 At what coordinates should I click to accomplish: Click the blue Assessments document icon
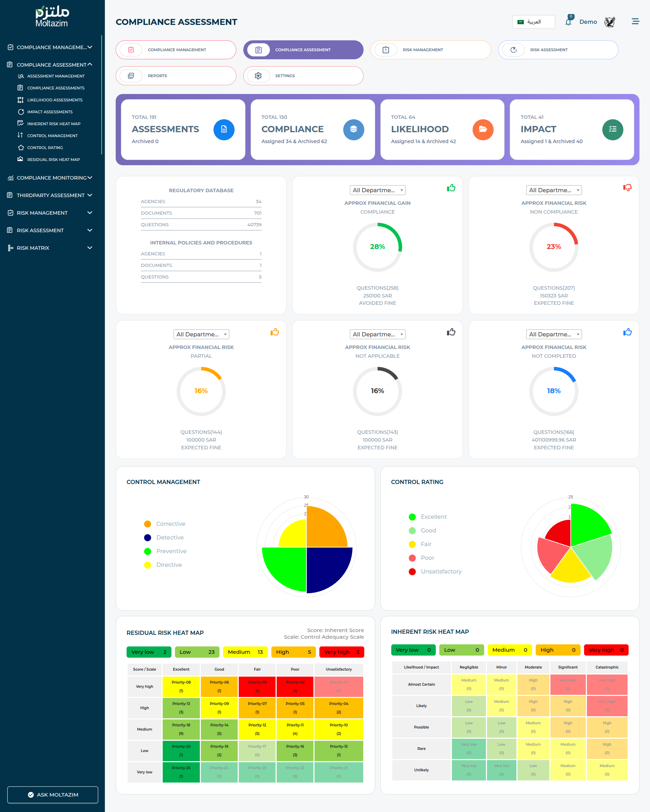coord(224,129)
